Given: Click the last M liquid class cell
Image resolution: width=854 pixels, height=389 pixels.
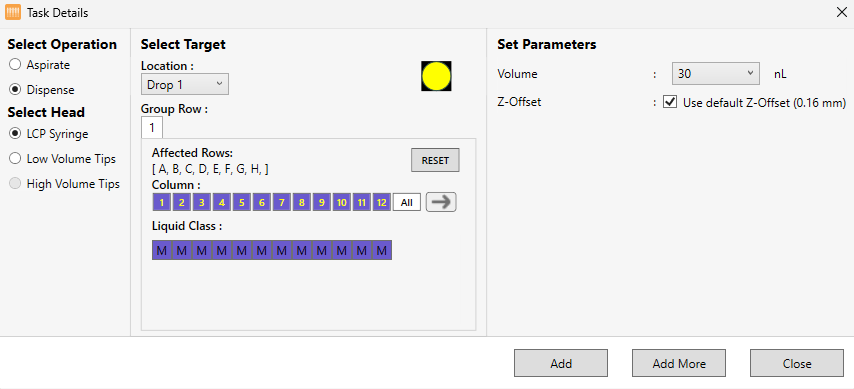Looking at the screenshot, I should coord(382,250).
